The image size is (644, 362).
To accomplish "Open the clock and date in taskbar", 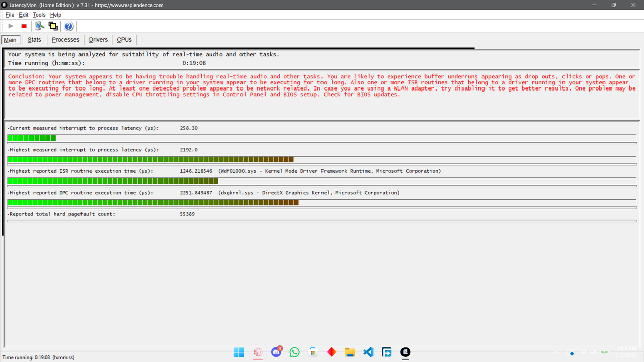I will pos(627,352).
